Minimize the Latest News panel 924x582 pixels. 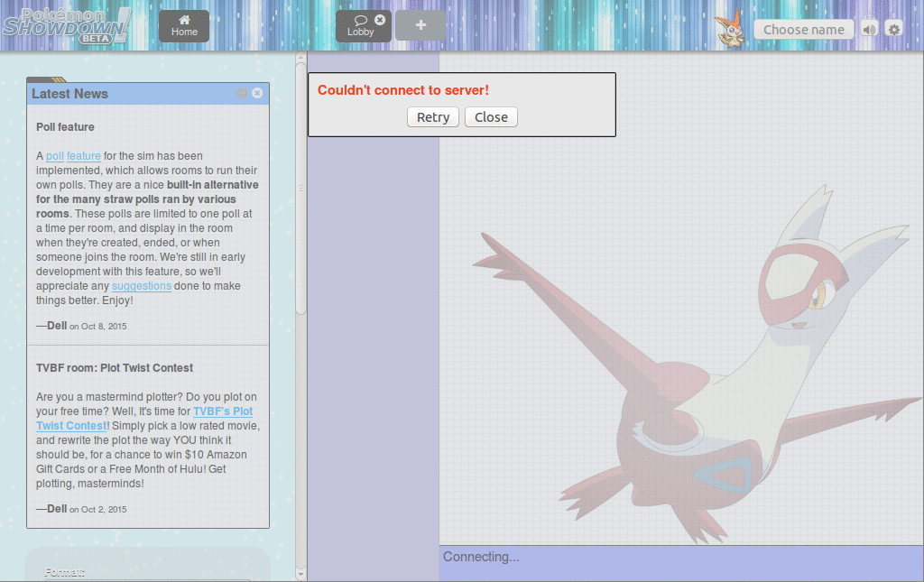coord(242,93)
